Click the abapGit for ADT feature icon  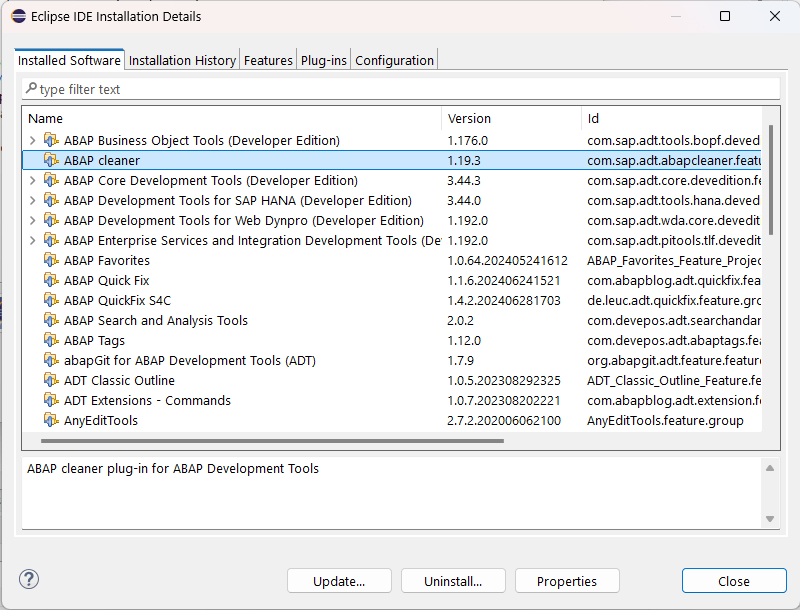[x=51, y=360]
